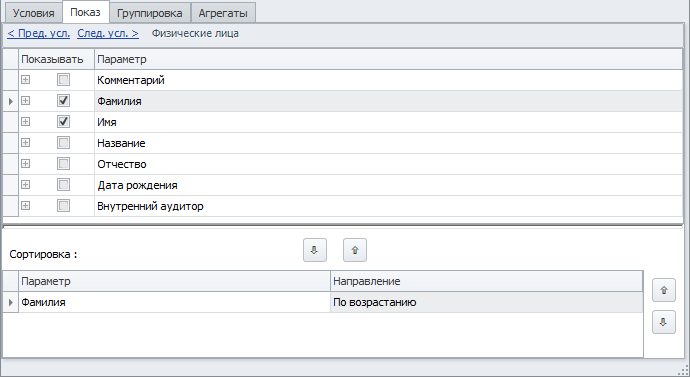Move sort row up with right-side arrow
This screenshot has width=690, height=377.
tap(664, 290)
